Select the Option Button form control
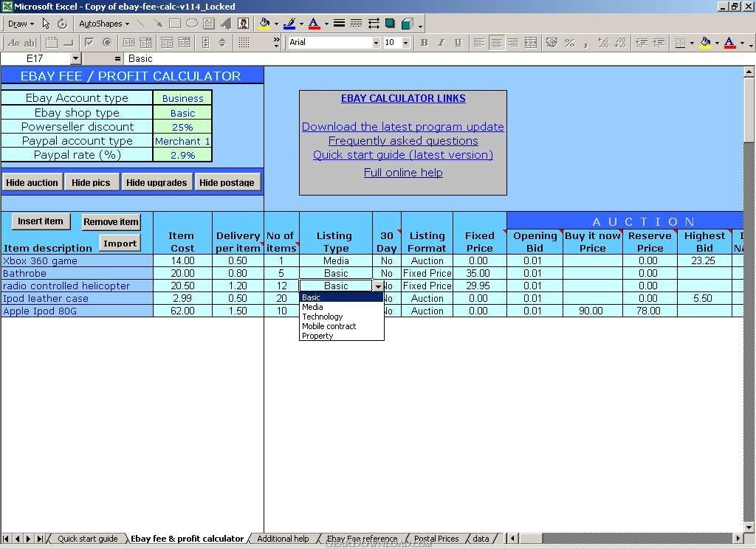 point(106,42)
